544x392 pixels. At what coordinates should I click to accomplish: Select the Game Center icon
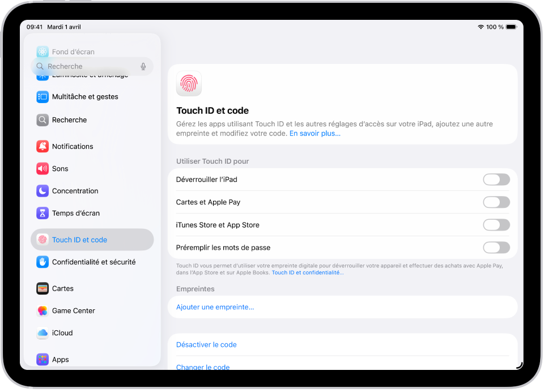point(42,310)
